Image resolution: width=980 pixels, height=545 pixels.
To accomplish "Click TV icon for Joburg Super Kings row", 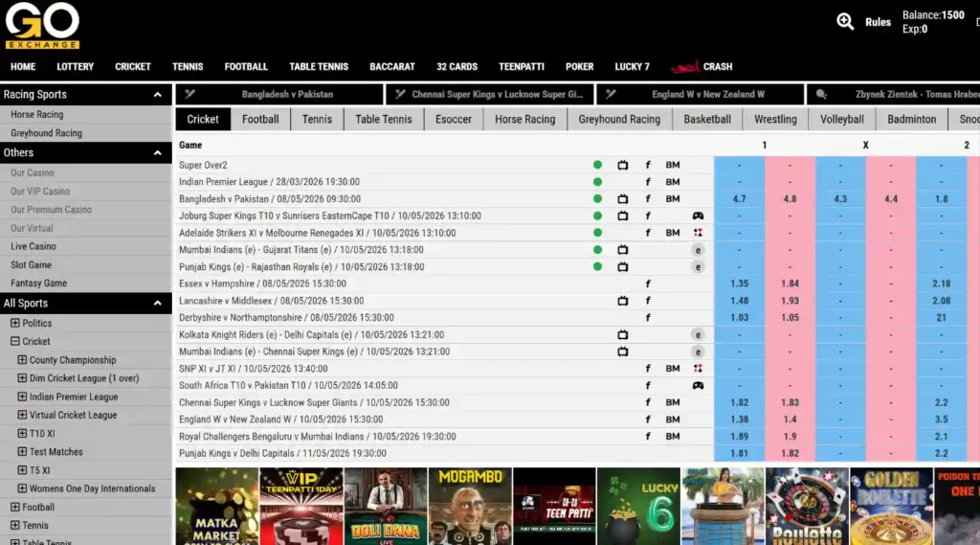I will point(622,216).
